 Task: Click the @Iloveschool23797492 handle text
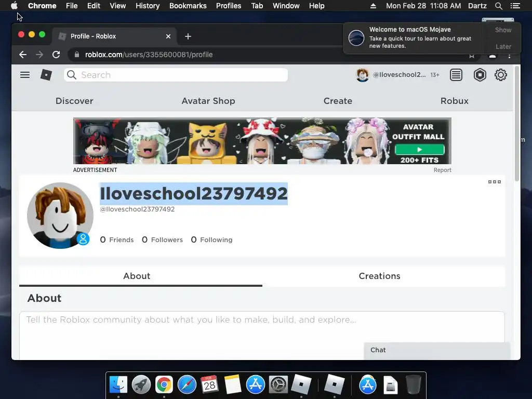(x=137, y=209)
